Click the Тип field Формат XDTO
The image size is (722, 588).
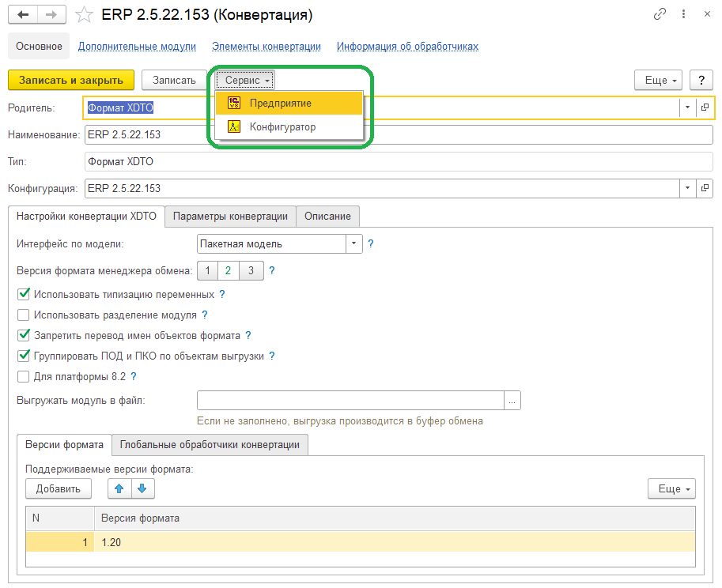coord(399,161)
